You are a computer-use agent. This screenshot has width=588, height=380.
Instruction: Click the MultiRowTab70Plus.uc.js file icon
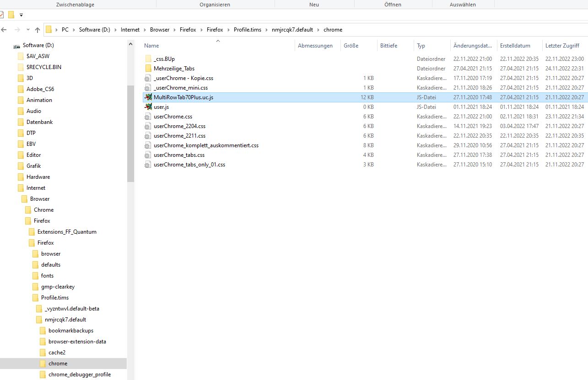[148, 97]
